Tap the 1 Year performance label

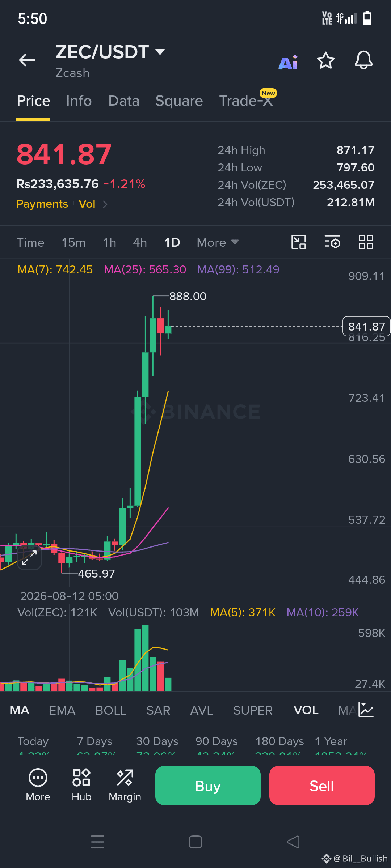(331, 741)
